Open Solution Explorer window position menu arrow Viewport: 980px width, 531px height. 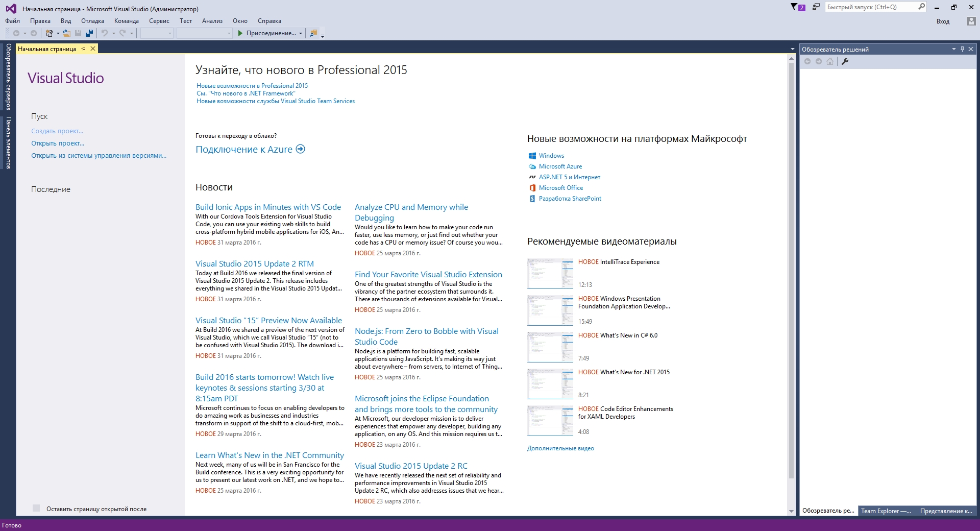[953, 49]
